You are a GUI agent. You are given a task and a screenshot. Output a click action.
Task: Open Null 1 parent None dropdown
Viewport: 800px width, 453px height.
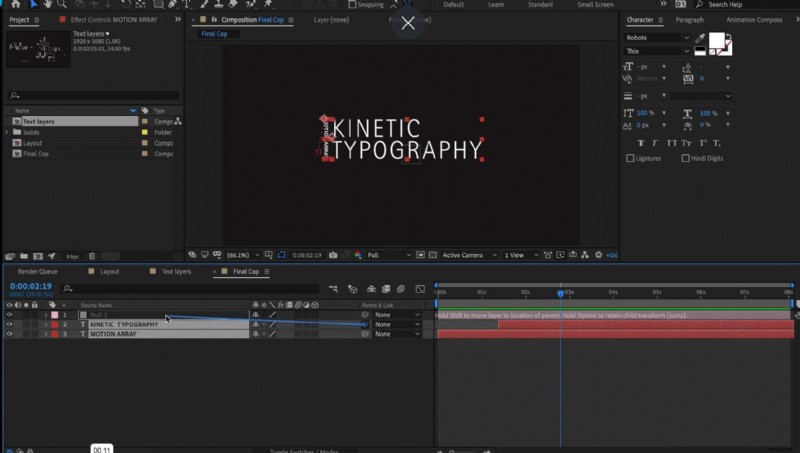397,315
